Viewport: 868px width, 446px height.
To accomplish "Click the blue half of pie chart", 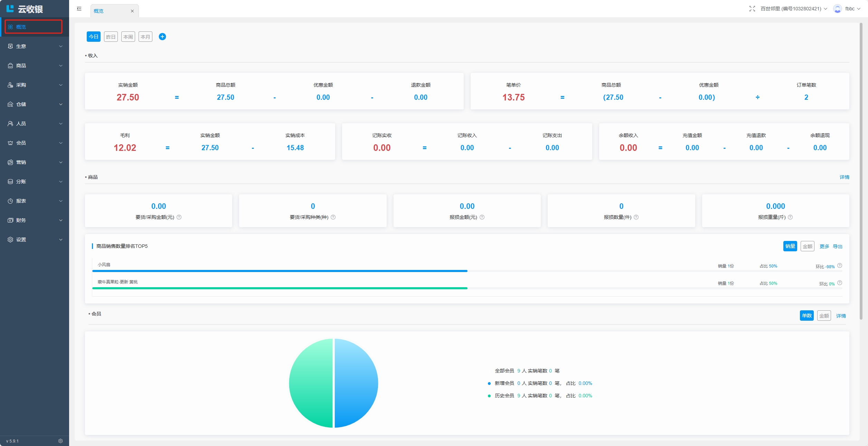I will tap(356, 383).
